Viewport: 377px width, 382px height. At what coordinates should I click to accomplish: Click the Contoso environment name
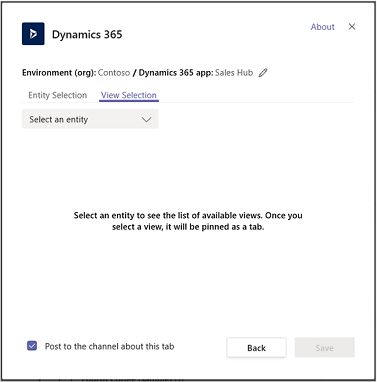click(x=114, y=73)
